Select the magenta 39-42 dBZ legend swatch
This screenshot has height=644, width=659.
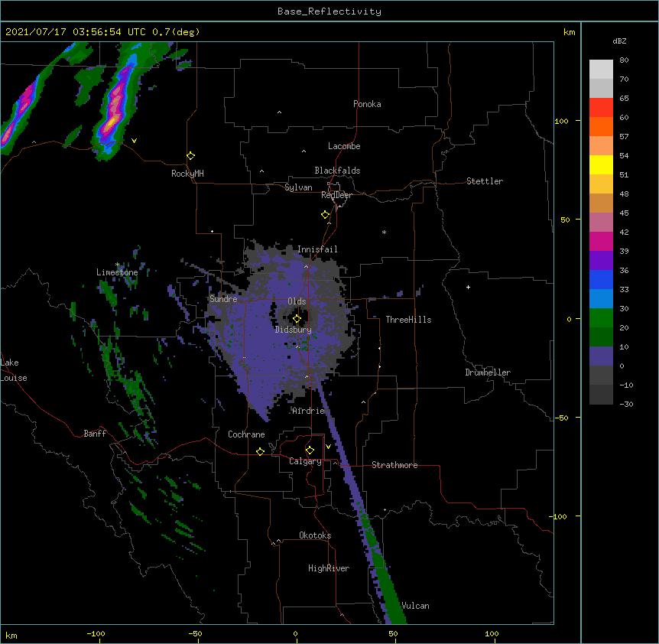pyautogui.click(x=601, y=241)
